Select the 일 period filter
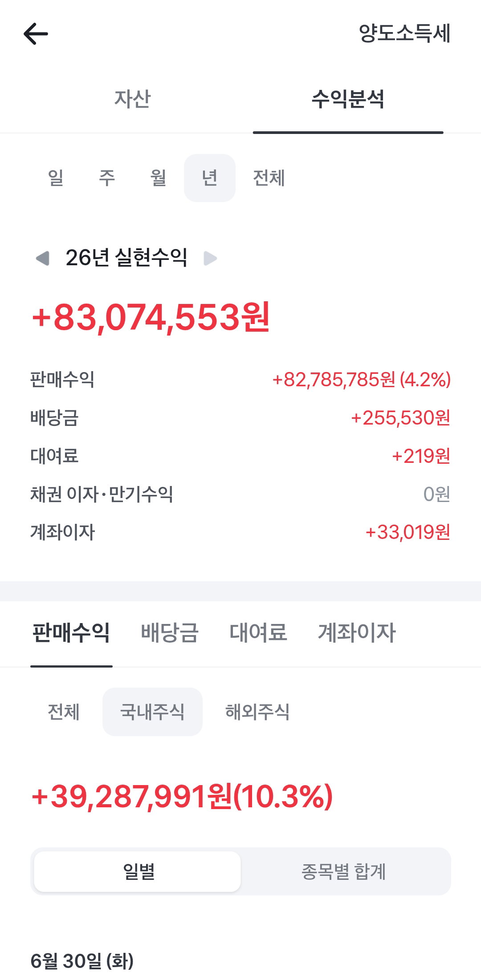This screenshot has height=980, width=481. (x=56, y=178)
